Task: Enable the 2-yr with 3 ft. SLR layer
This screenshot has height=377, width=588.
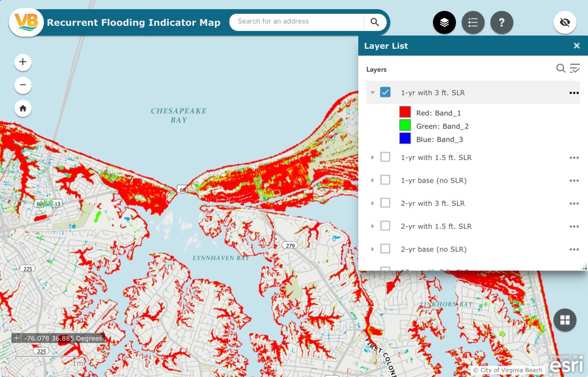Action: click(x=385, y=203)
